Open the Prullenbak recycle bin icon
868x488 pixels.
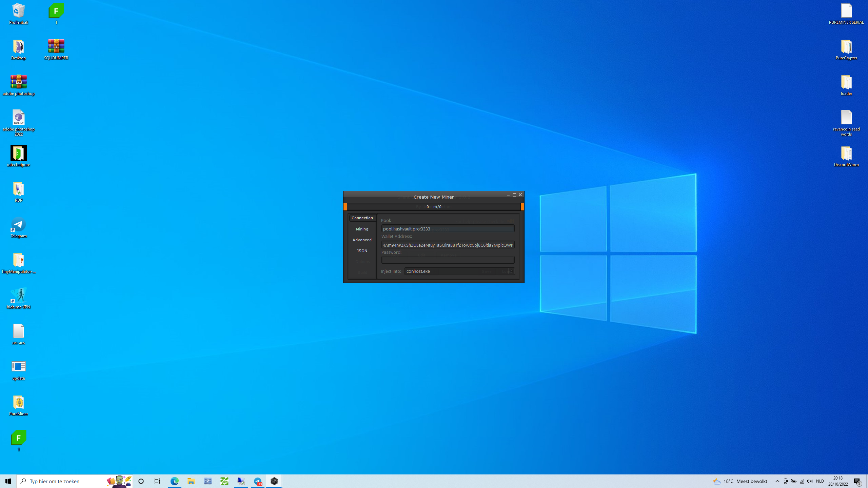pos(19,14)
